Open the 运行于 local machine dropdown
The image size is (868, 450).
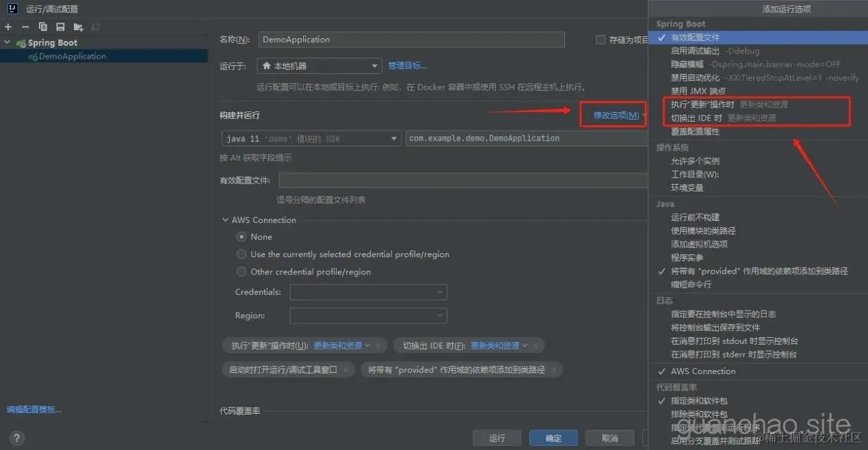(319, 66)
